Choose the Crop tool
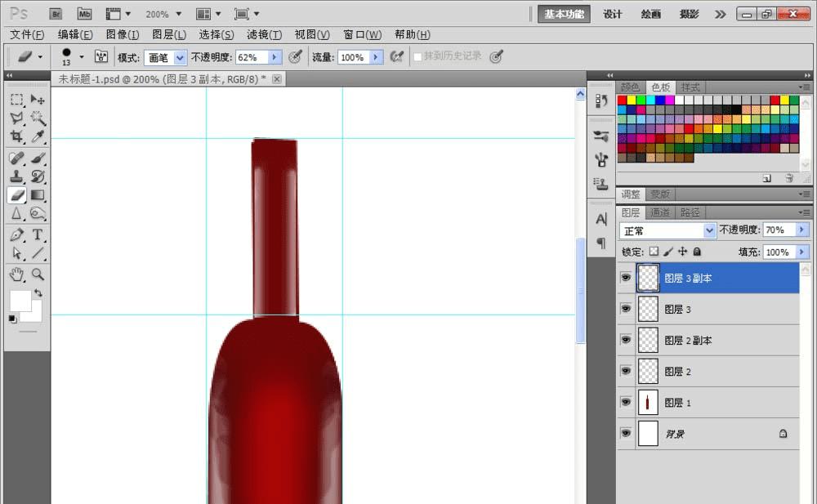This screenshot has width=817, height=504. [x=16, y=137]
